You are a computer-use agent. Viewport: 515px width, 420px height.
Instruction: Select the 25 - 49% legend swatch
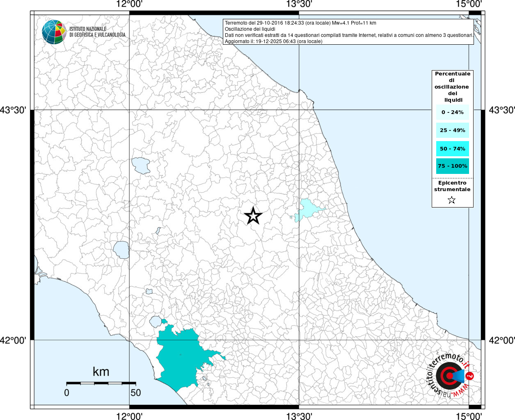tap(452, 130)
